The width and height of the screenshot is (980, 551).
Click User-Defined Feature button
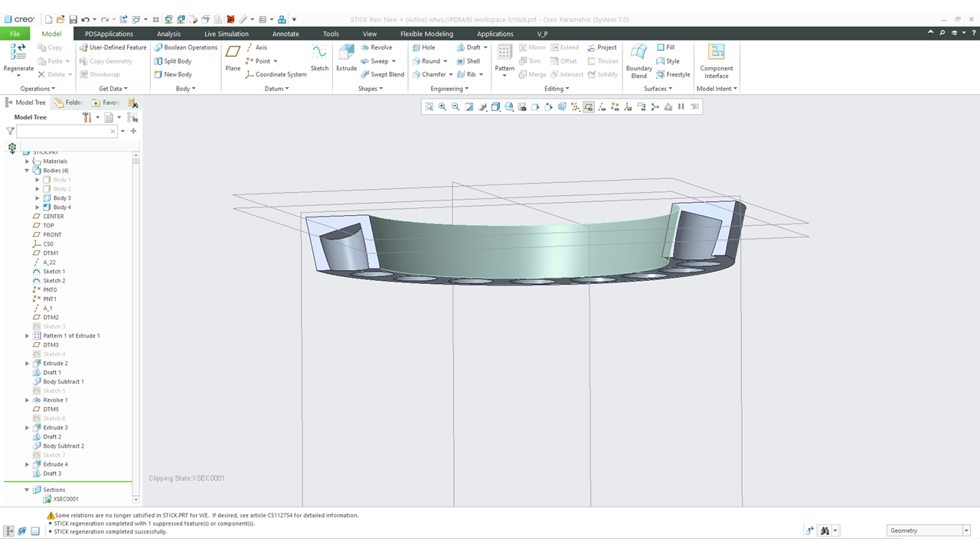[113, 47]
